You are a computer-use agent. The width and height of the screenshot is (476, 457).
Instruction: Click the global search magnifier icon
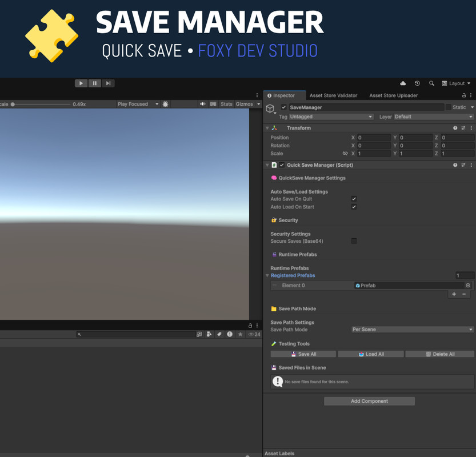(x=431, y=83)
